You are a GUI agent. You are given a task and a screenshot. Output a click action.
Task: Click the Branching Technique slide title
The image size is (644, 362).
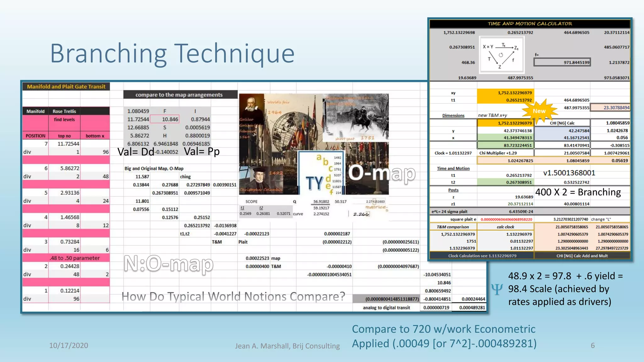(172, 53)
